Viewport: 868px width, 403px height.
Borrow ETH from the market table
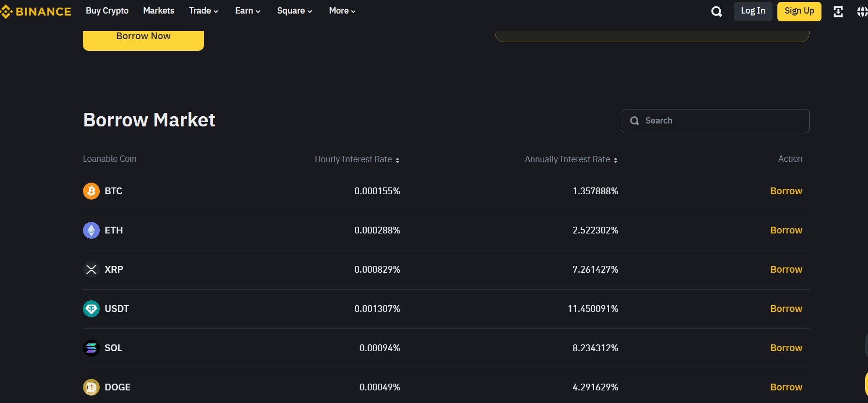[x=786, y=230]
